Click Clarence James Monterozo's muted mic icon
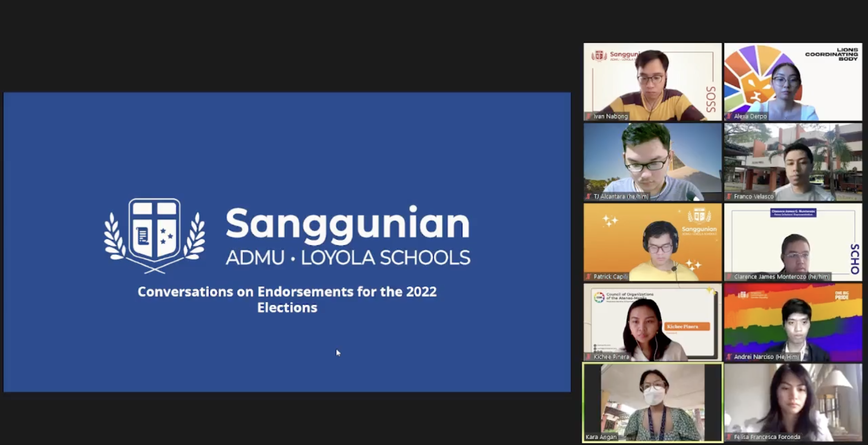The width and height of the screenshot is (868, 445). point(729,277)
